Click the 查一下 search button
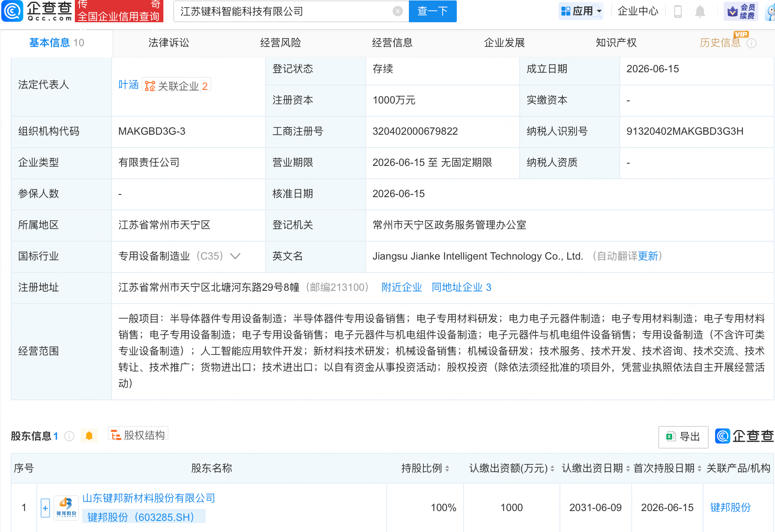The image size is (775, 532). [432, 11]
